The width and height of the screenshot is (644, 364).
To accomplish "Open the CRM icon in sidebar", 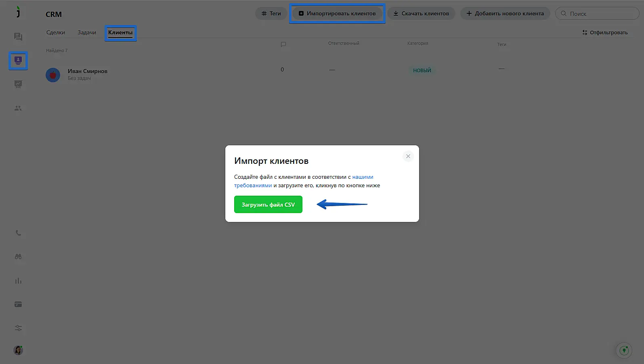I will [18, 61].
